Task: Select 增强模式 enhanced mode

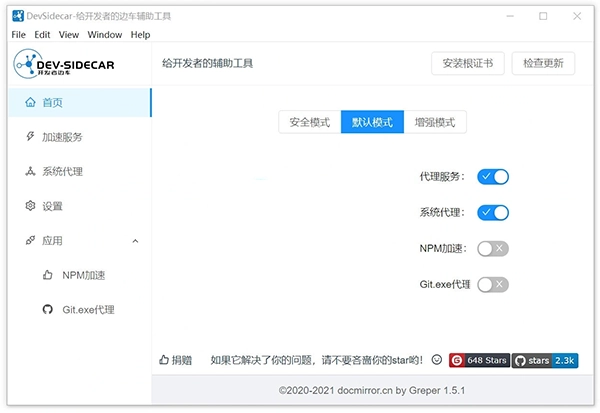Action: tap(434, 122)
